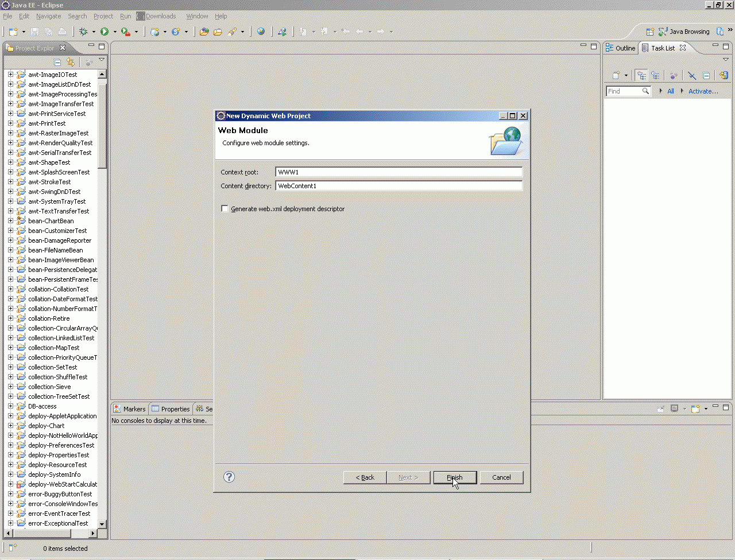Click the Project Explorer horizontal scrollbar thumb

point(41,533)
